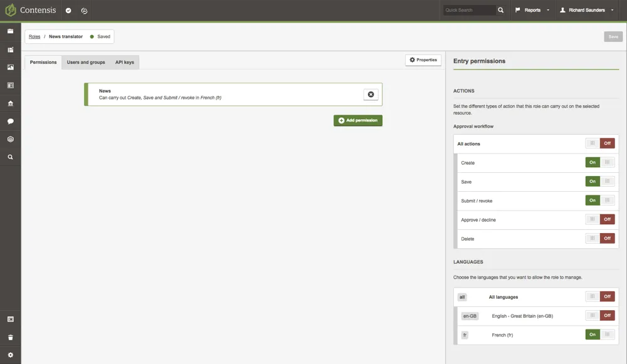Open the speech bubble comments sidebar icon
The width and height of the screenshot is (627, 364).
click(11, 121)
